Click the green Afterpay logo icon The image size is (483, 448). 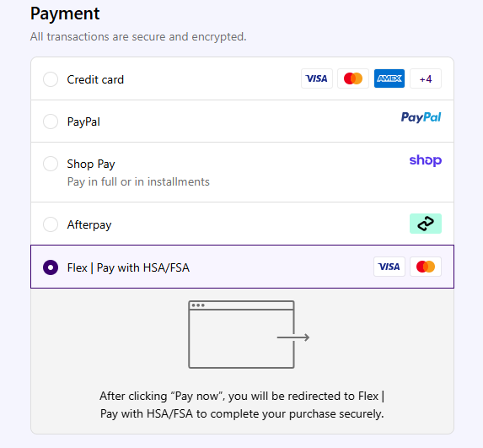pyautogui.click(x=426, y=224)
